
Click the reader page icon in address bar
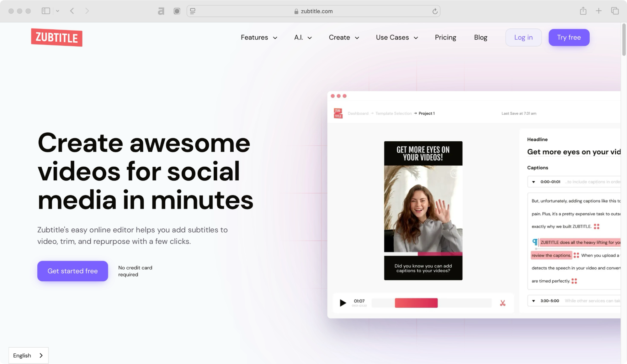(193, 11)
